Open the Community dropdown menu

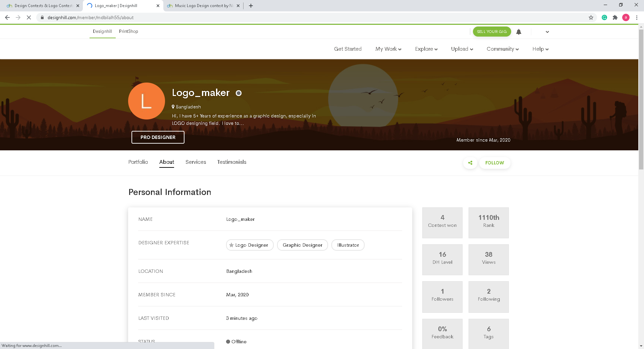click(x=502, y=49)
